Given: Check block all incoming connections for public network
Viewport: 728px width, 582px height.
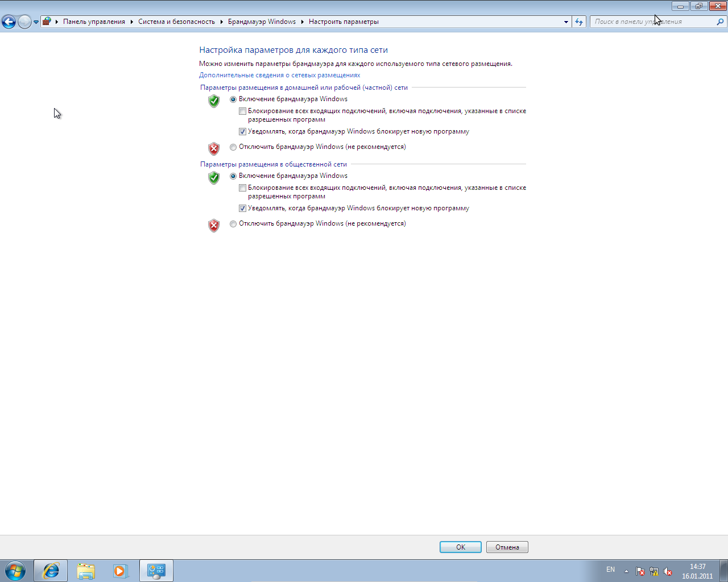Looking at the screenshot, I should pos(243,188).
